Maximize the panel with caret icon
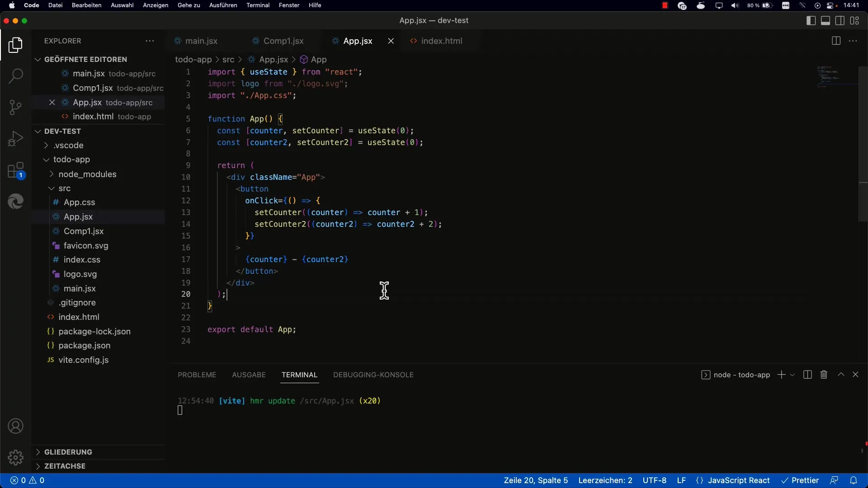Screen dimensions: 868x488 841,375
